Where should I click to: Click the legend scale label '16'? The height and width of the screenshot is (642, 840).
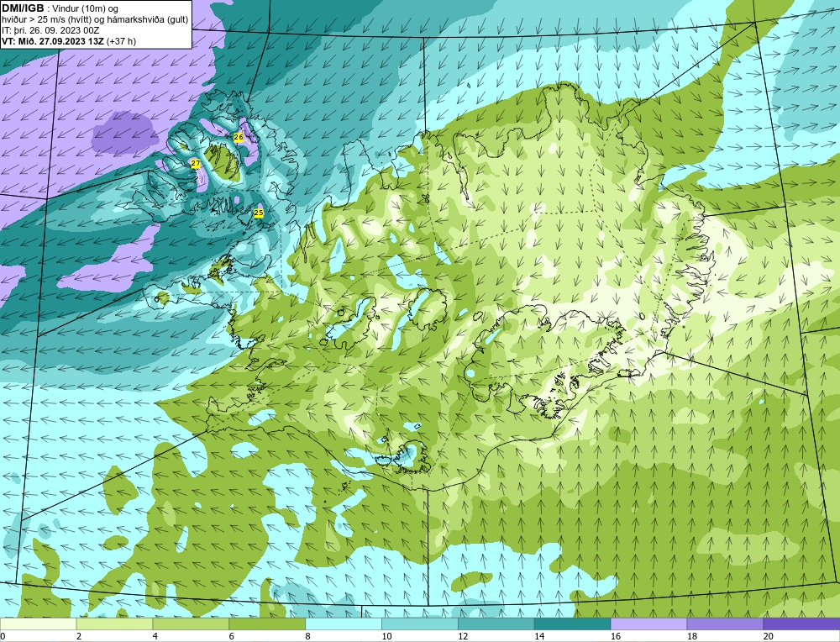[615, 637]
